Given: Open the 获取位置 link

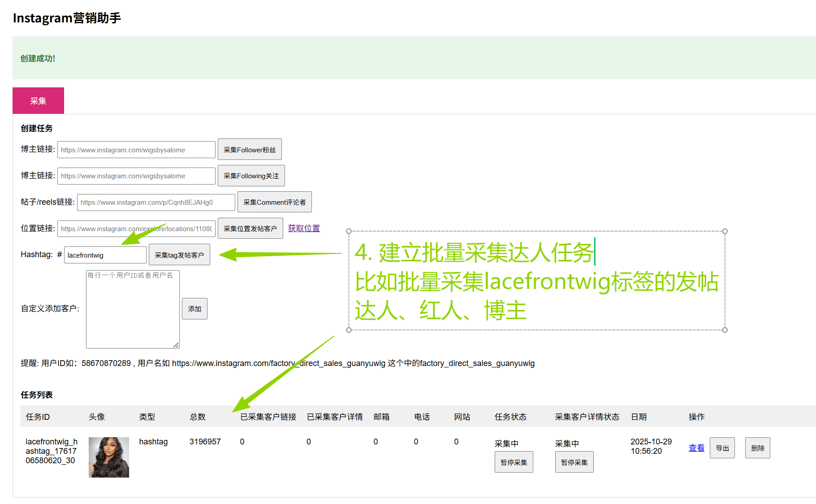Looking at the screenshot, I should pyautogui.click(x=304, y=228).
